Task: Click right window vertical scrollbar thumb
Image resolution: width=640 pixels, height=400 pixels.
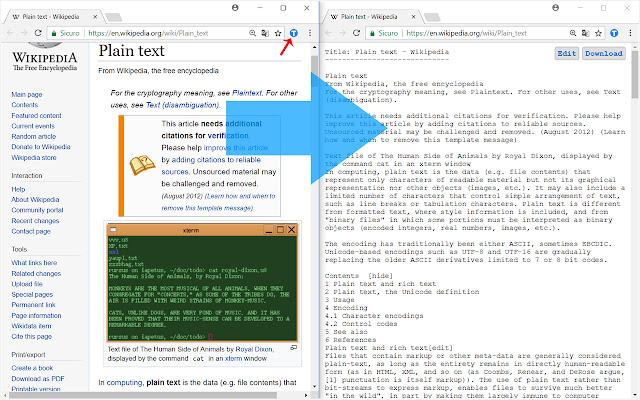Action: tap(635, 74)
